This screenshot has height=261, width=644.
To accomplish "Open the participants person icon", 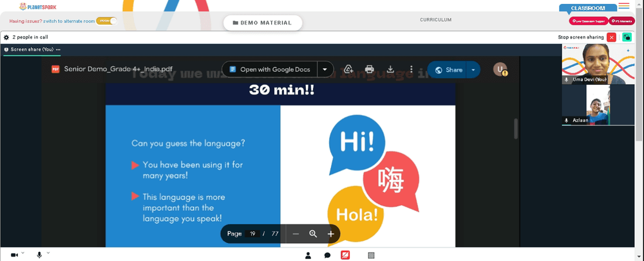I will click(308, 255).
